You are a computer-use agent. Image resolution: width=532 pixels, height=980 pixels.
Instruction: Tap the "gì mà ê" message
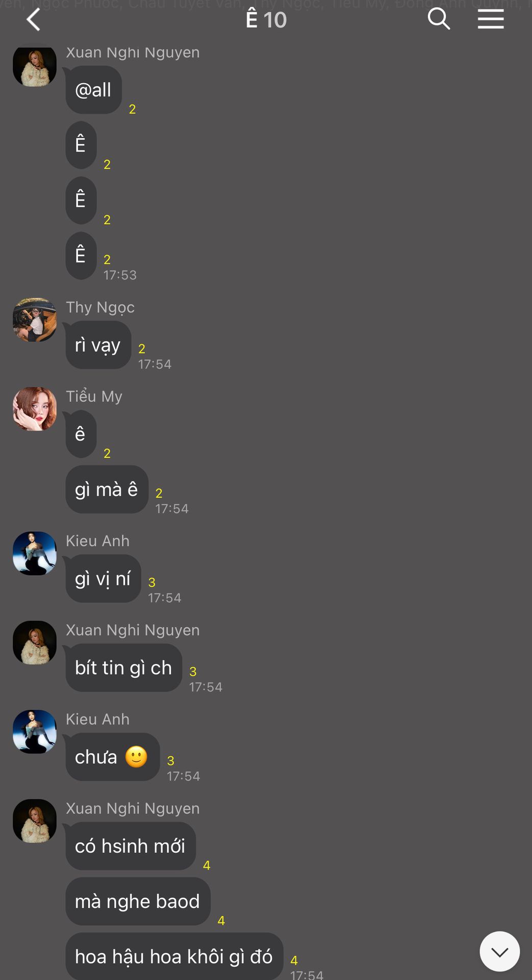coord(107,489)
